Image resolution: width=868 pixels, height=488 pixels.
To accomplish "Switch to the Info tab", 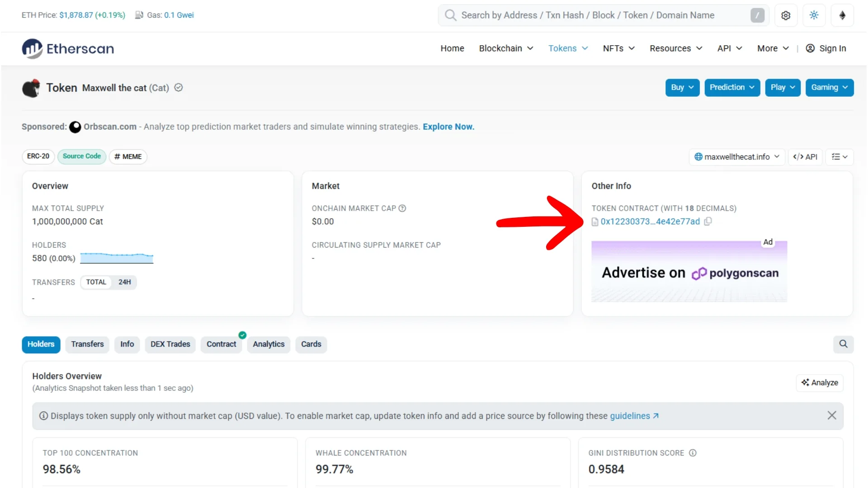I will click(127, 344).
